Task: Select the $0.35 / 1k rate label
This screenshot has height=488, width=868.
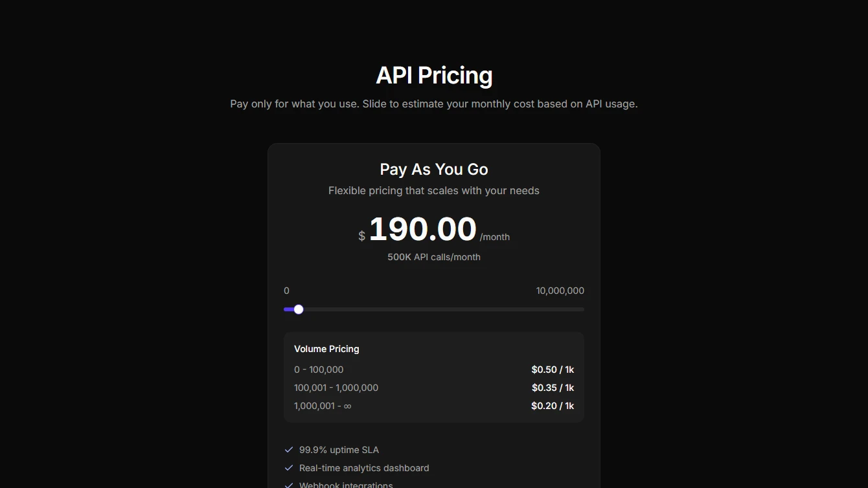Action: [552, 387]
